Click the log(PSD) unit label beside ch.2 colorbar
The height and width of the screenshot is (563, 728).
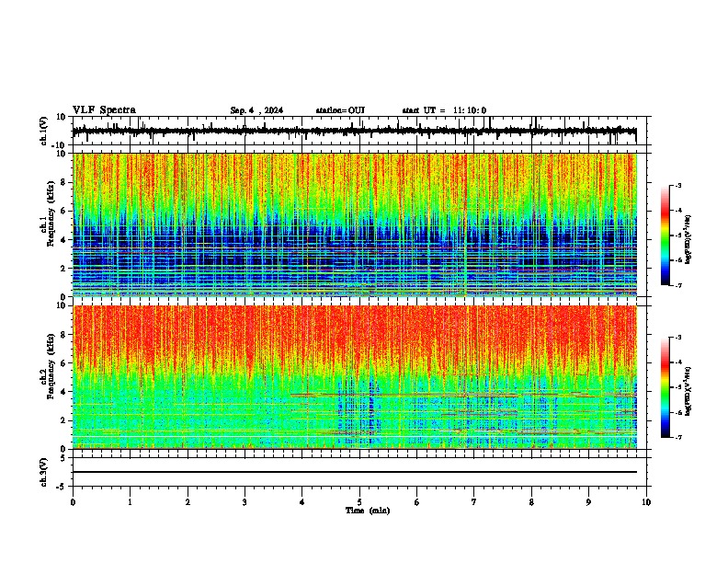pos(688,391)
